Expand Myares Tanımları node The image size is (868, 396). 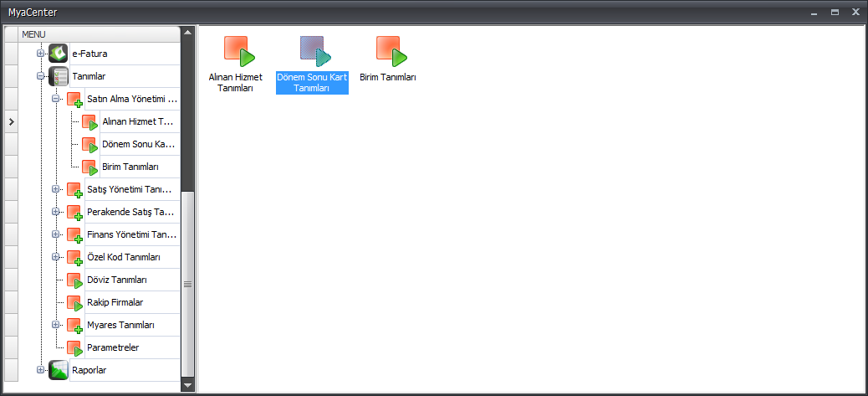point(55,325)
